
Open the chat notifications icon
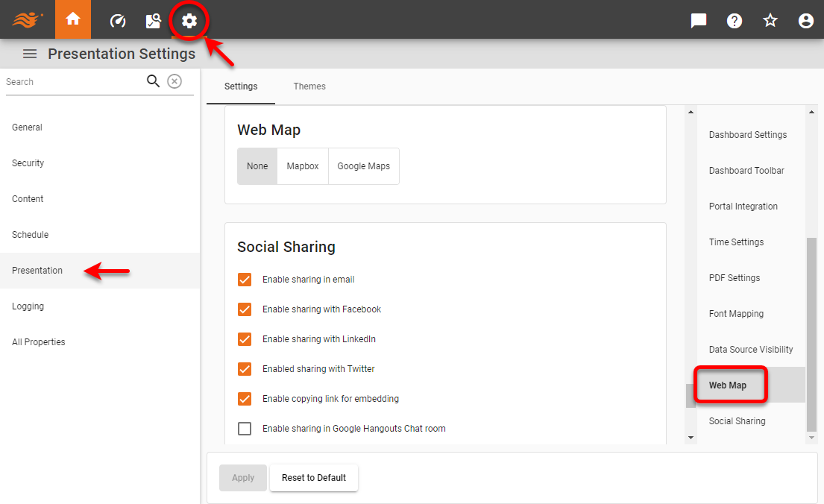click(x=699, y=21)
